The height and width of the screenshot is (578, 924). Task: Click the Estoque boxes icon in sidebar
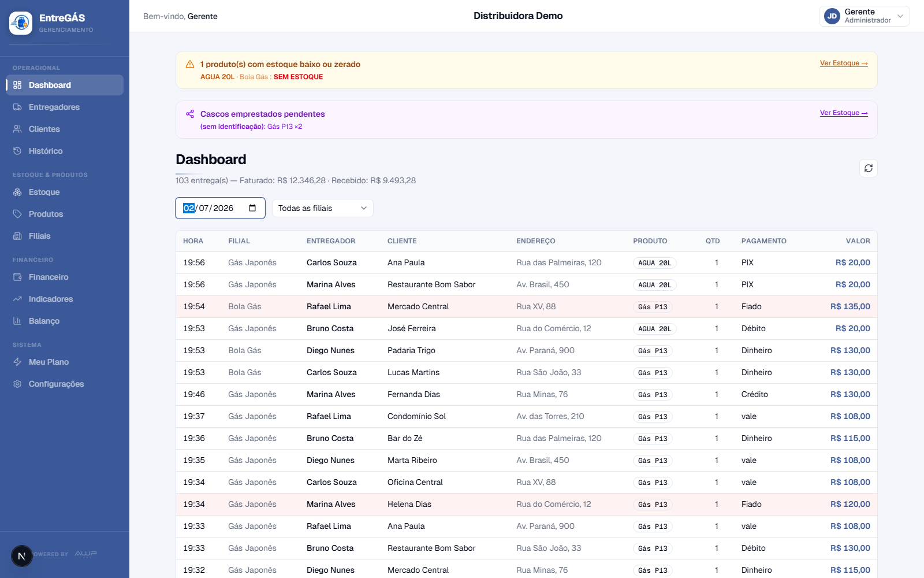point(17,192)
